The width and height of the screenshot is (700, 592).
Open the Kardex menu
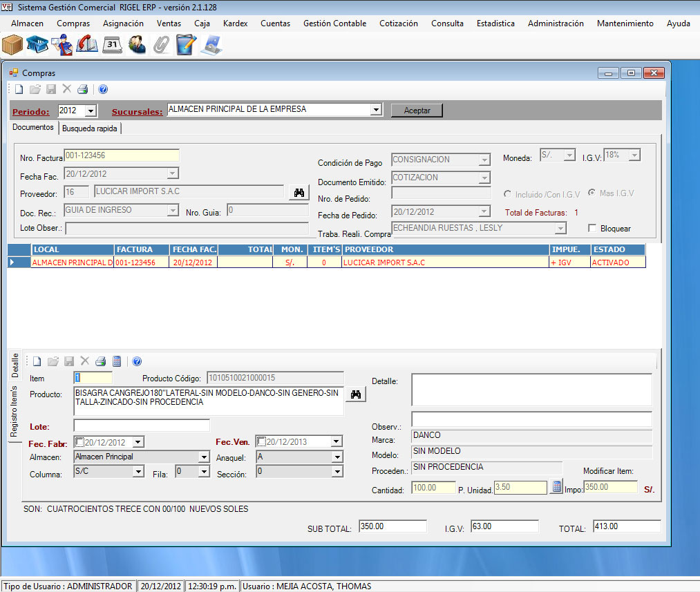235,23
